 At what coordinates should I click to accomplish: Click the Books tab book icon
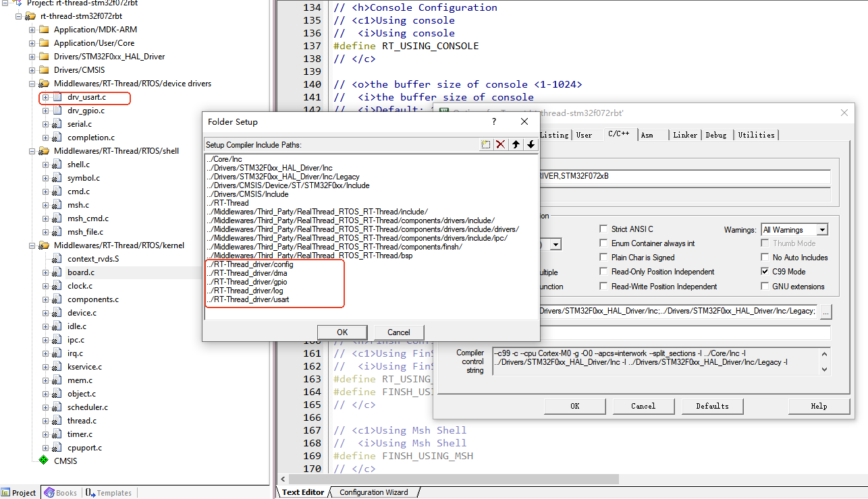click(49, 493)
